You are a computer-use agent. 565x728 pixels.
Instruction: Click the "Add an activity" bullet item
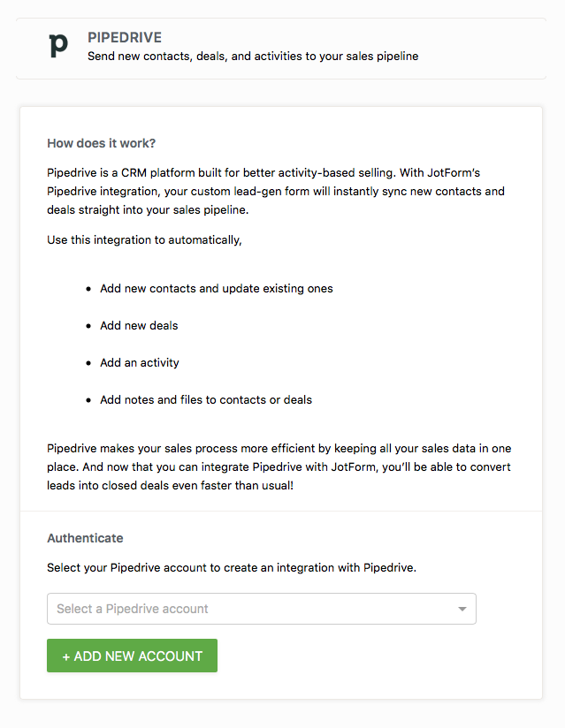click(x=140, y=363)
